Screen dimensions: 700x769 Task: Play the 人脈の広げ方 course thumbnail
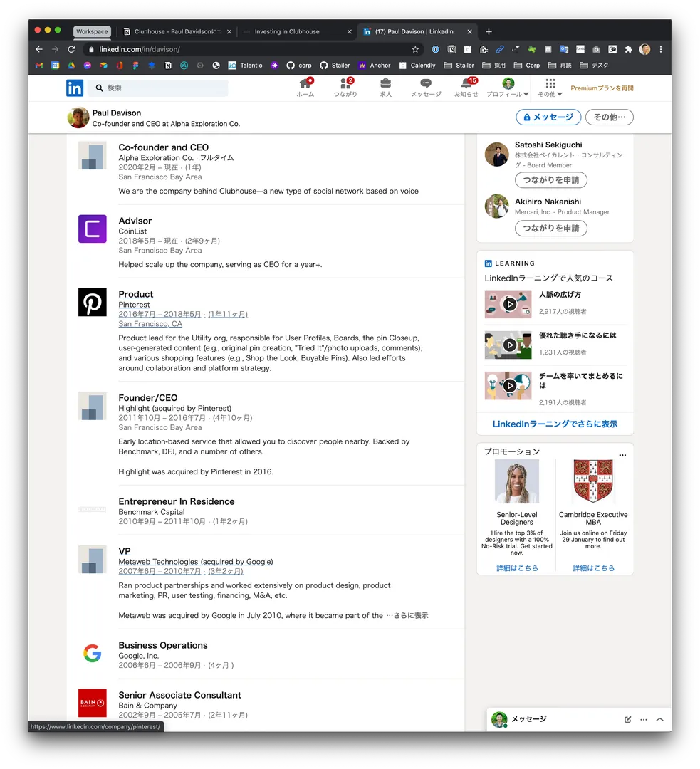point(509,304)
